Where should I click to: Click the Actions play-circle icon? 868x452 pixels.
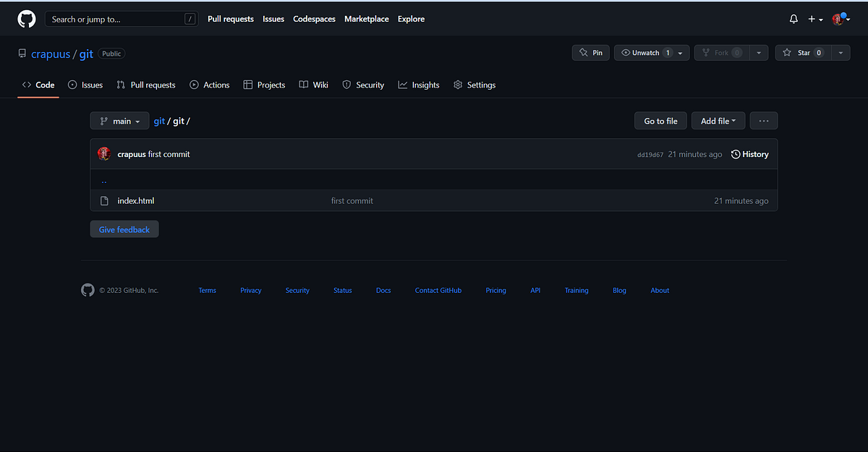click(194, 85)
